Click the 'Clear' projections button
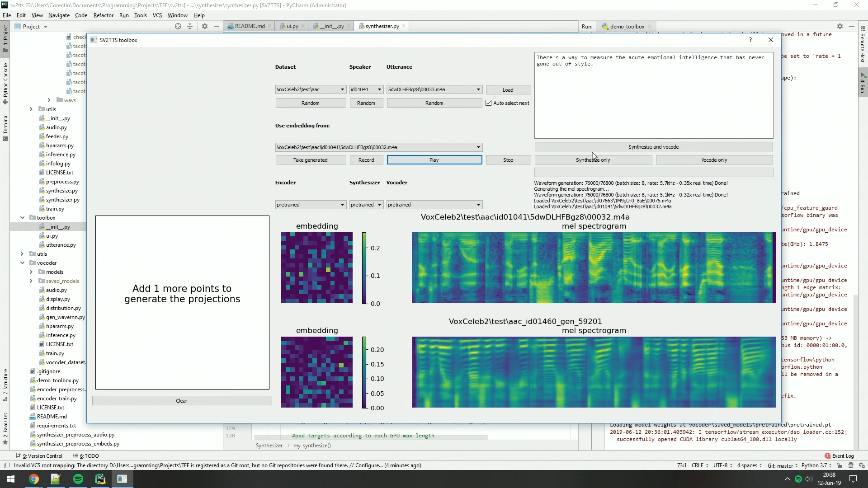This screenshot has width=868, height=488. pos(182,400)
